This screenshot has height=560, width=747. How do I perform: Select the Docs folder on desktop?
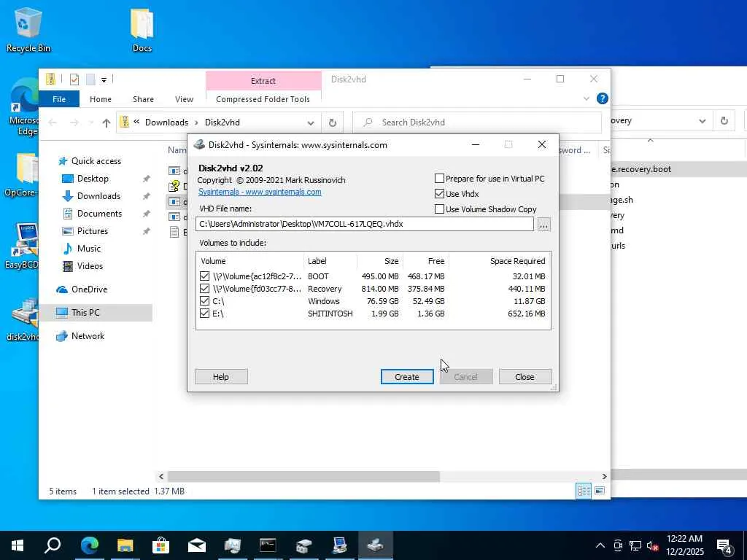coord(142,30)
